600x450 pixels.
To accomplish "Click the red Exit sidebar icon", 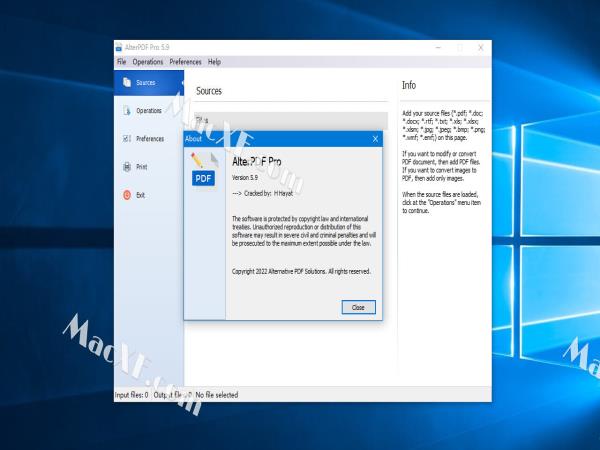I will pyautogui.click(x=127, y=195).
